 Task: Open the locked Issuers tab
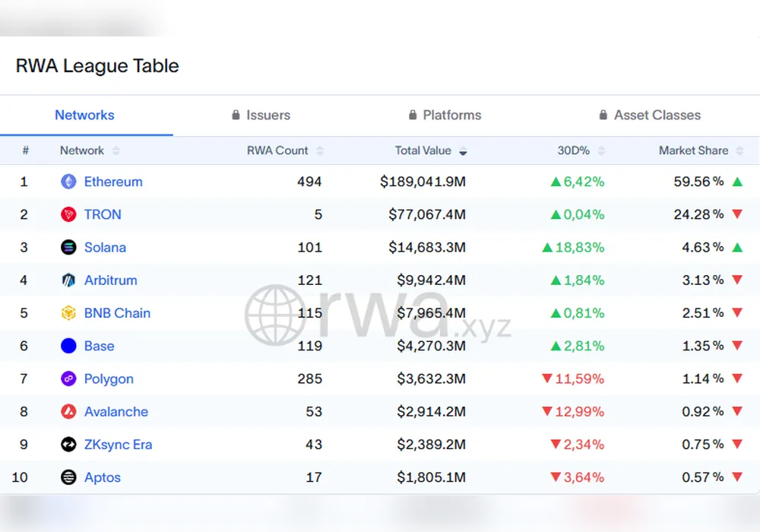click(261, 116)
